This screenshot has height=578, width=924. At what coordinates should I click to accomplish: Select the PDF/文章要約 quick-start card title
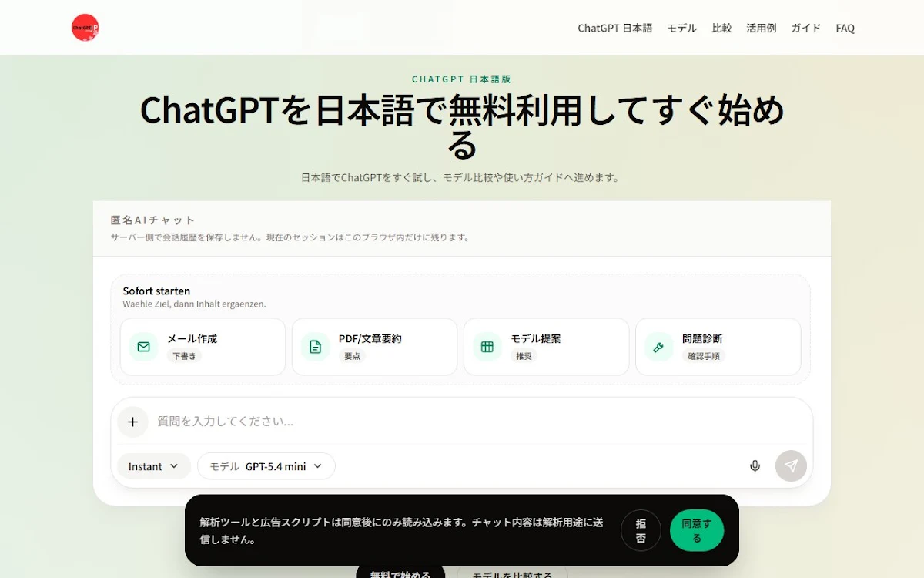(370, 338)
